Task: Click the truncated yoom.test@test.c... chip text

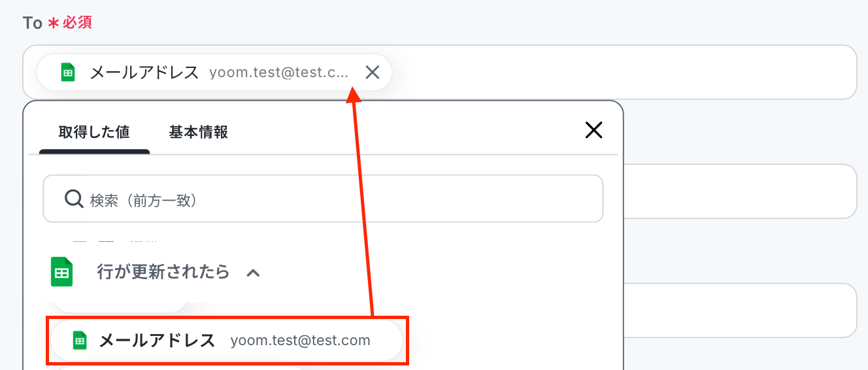Action: (x=279, y=72)
